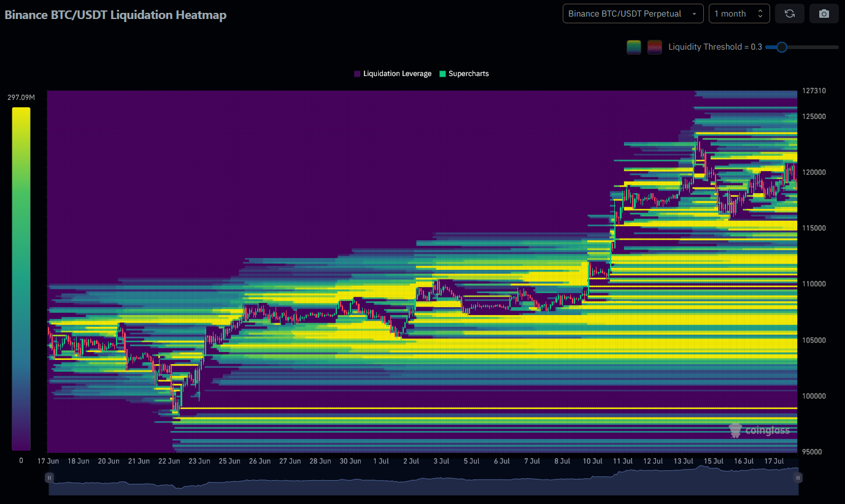Open the 1 month time range selector
Viewport: 845px width, 504px height.
coord(739,13)
